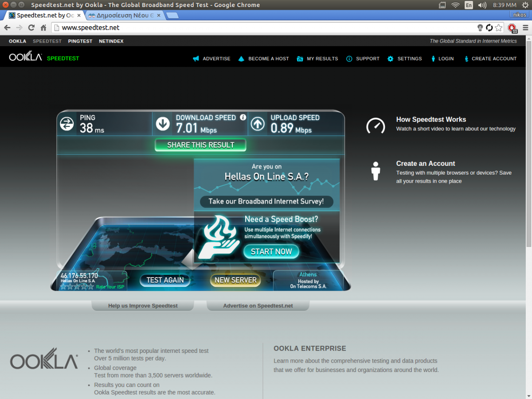Click the Become a Host icon

241,59
